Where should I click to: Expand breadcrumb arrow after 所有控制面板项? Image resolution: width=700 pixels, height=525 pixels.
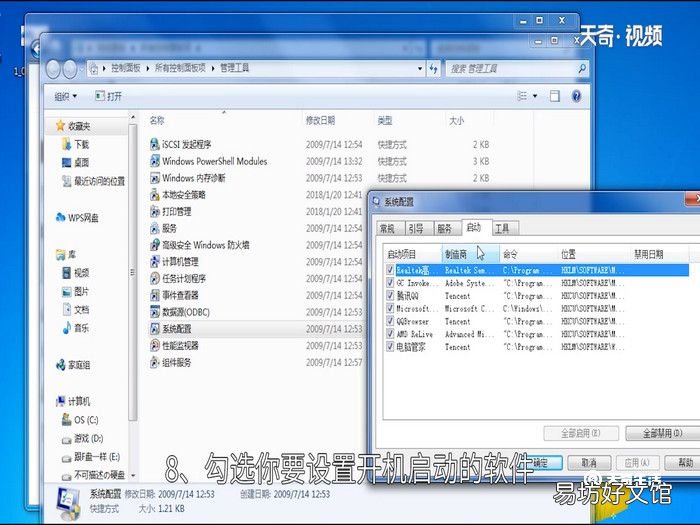click(x=212, y=68)
